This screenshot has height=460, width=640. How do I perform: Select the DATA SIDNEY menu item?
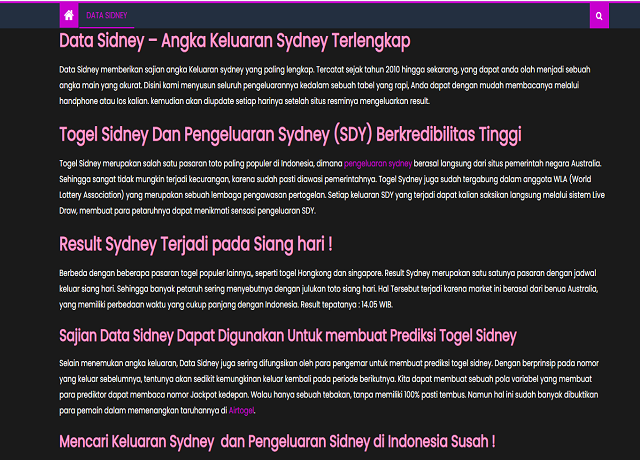click(106, 16)
